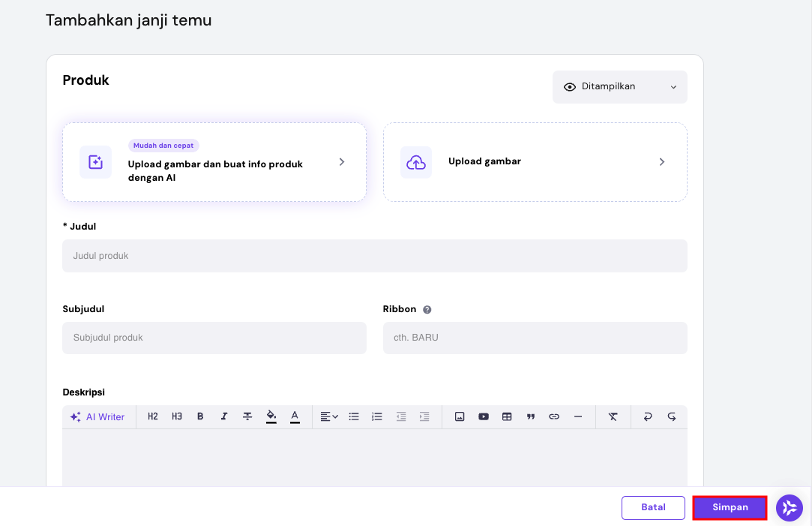This screenshot has height=526, width=812.
Task: Embed a YouTube video in the description
Action: (484, 416)
